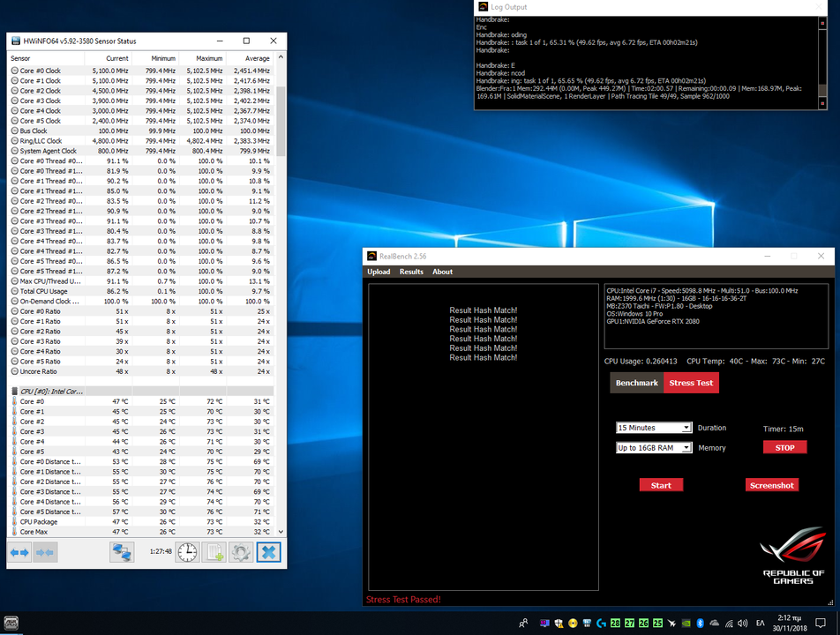Select the Bus Clock sensor row

[x=141, y=131]
